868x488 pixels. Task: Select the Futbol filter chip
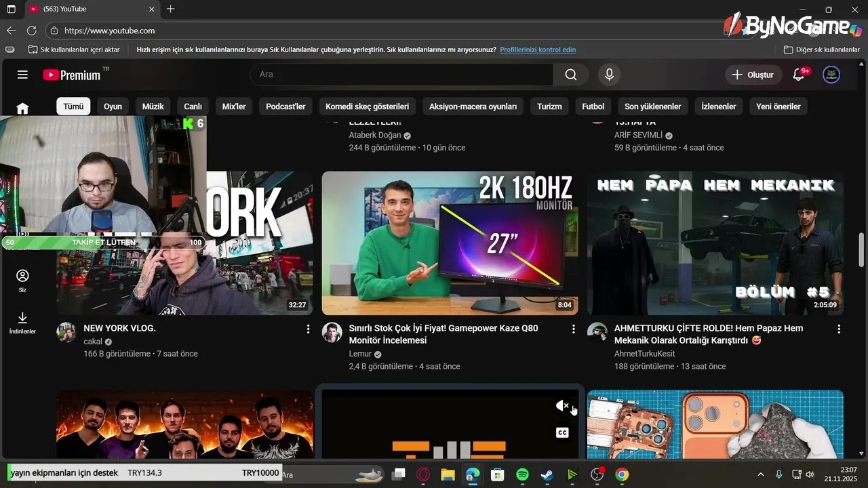click(593, 106)
